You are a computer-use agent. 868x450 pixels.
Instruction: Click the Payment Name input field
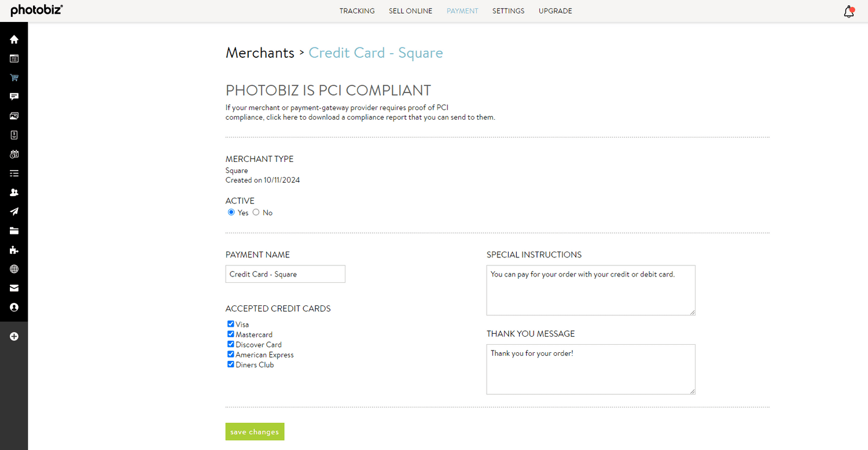tap(285, 274)
